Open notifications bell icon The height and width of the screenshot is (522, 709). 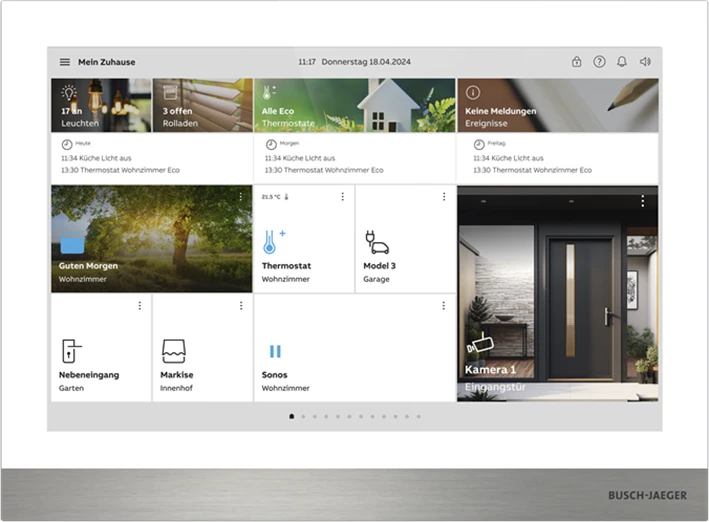click(622, 62)
